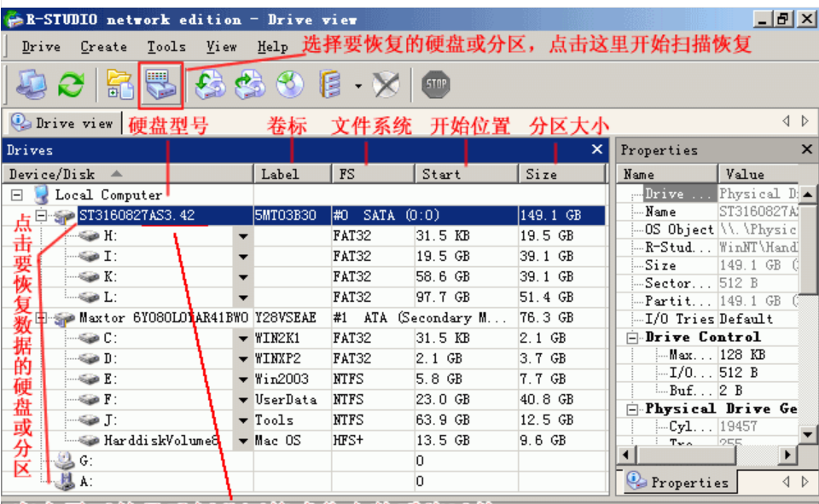Select partition H: in the drives list
The image size is (819, 504).
[x=304, y=236]
